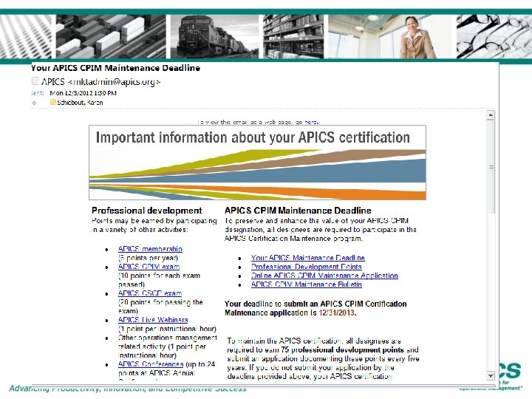This screenshot has width=532, height=399.
Task: Click the shipping containers photo in header
Action: point(111,37)
